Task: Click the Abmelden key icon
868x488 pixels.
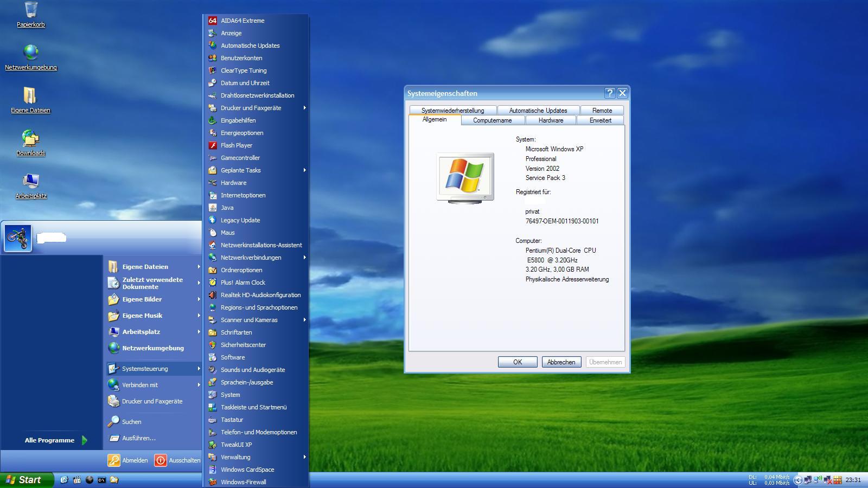Action: click(x=114, y=460)
